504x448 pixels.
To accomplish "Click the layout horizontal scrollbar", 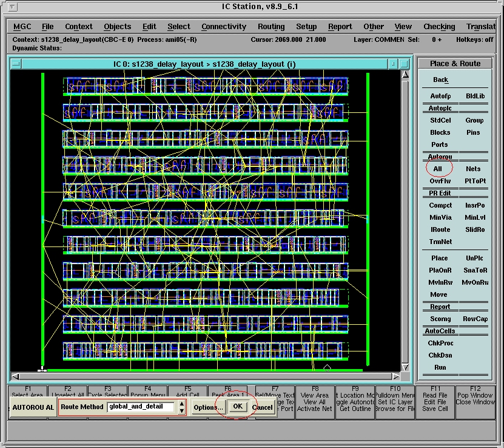I will tap(206, 376).
